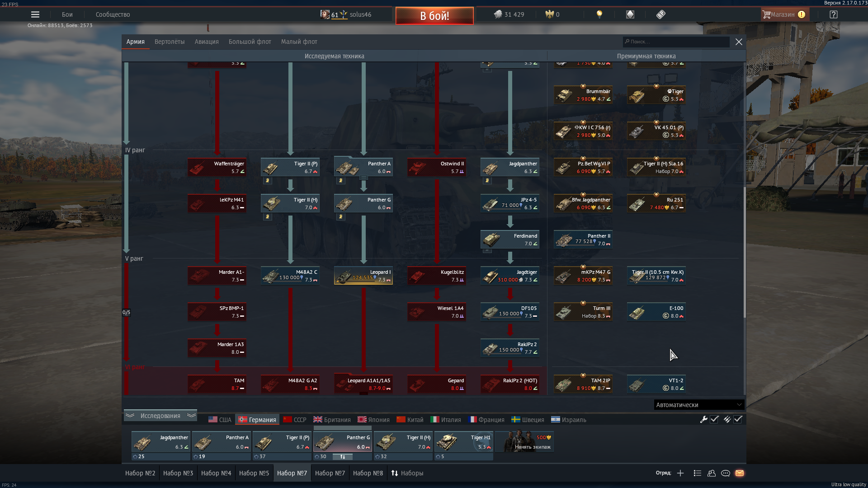This screenshot has height=488, width=868.
Task: Open the Бои menu
Action: click(67, 14)
